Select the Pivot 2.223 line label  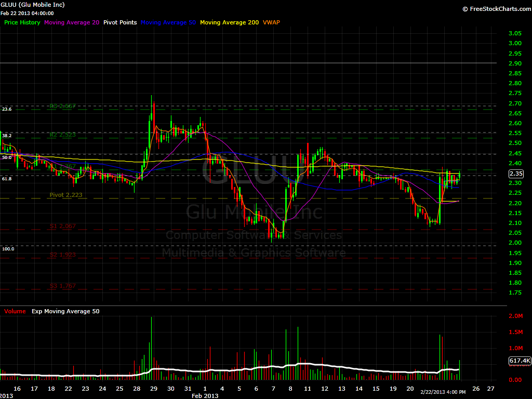pos(66,195)
